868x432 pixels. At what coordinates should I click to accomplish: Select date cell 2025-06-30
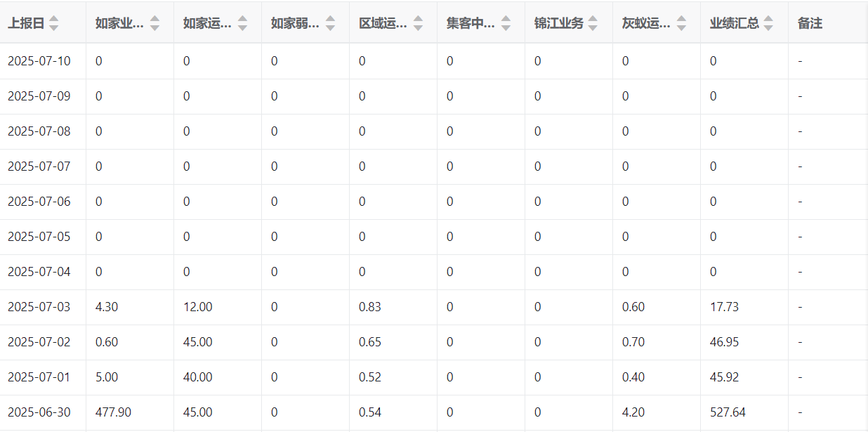point(39,412)
